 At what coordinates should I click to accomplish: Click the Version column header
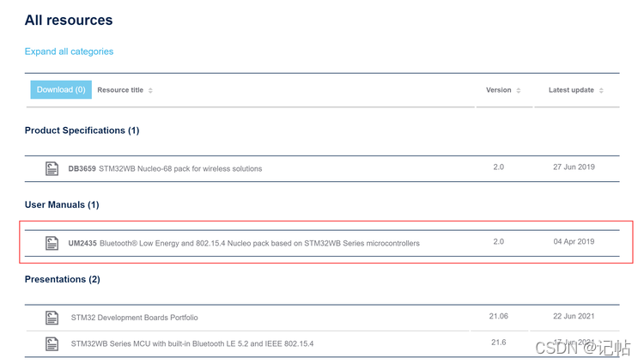point(499,90)
